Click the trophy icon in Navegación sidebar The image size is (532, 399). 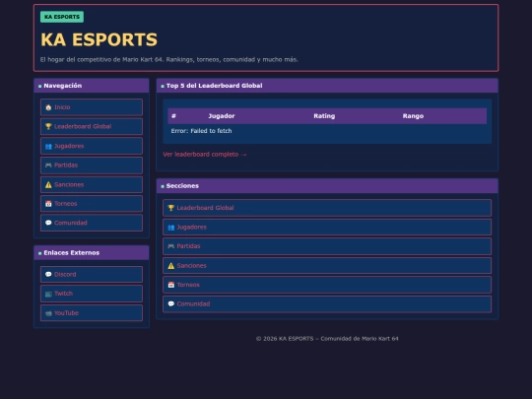[x=48, y=126]
